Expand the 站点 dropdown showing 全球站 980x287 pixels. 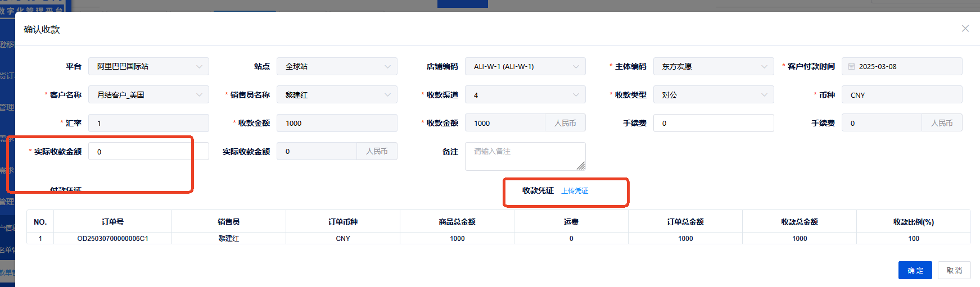(x=337, y=66)
